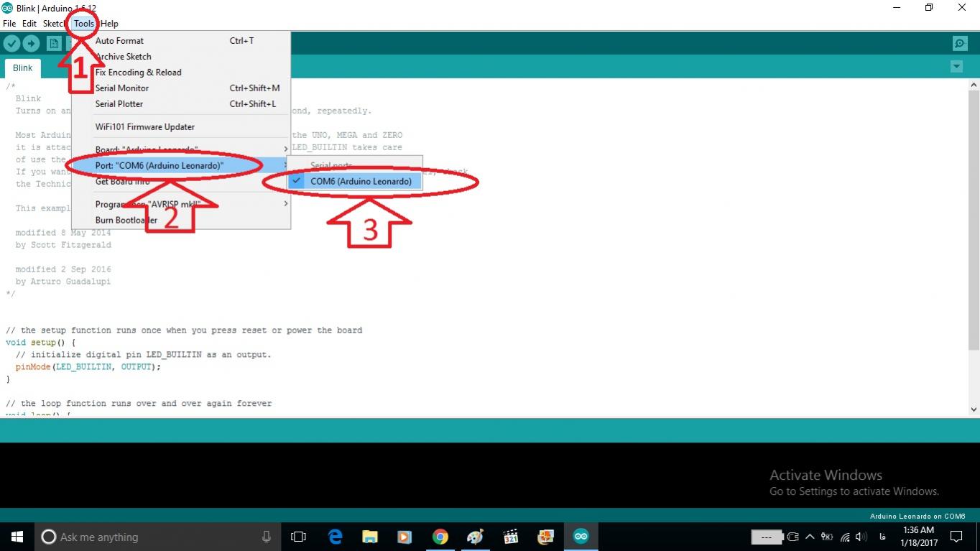The width and height of the screenshot is (980, 551).
Task: Open the tab options dropdown arrow
Action: (x=956, y=67)
